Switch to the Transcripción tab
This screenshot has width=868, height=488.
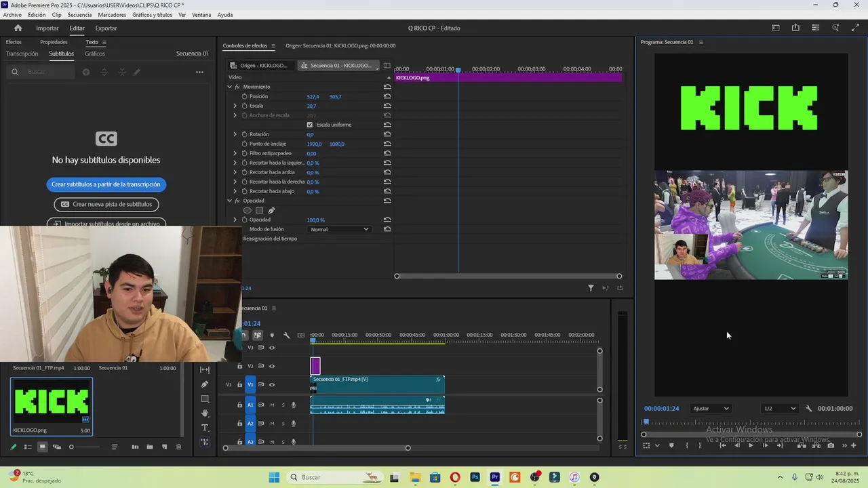coord(22,54)
